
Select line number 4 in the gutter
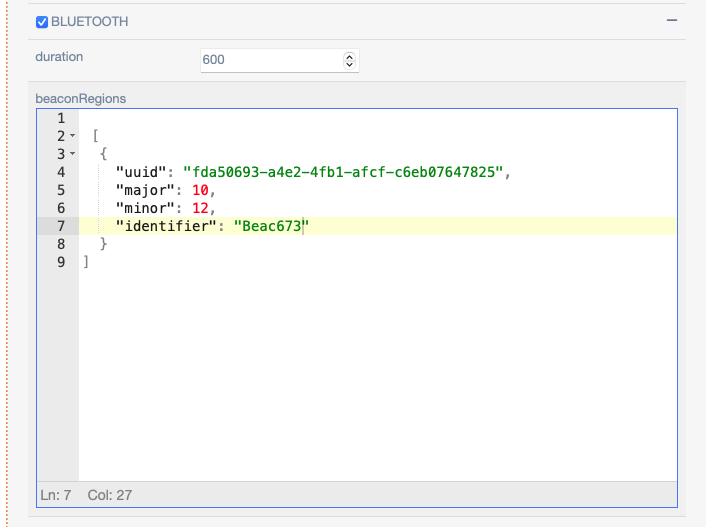click(60, 172)
